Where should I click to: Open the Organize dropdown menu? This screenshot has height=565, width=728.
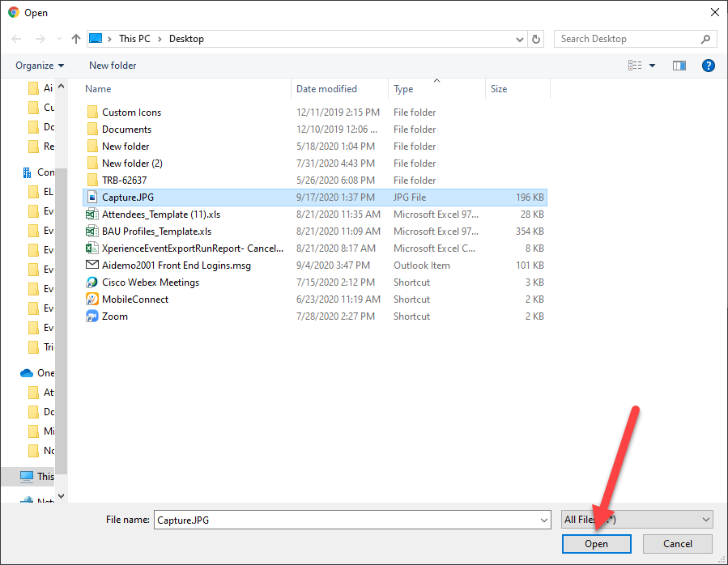tap(40, 66)
